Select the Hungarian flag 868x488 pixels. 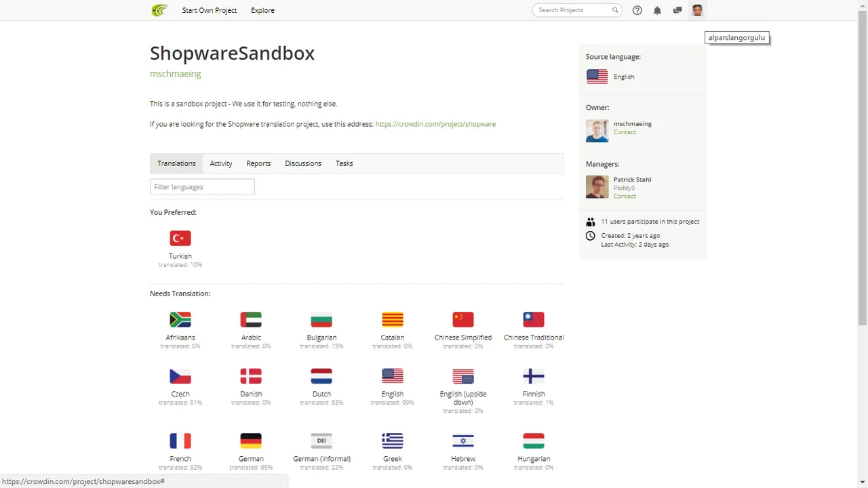[x=534, y=441]
